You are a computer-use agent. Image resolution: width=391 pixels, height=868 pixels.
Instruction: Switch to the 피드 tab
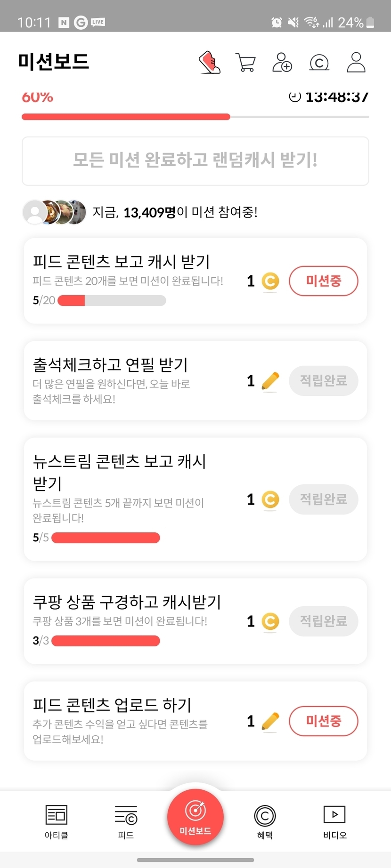pos(126,821)
